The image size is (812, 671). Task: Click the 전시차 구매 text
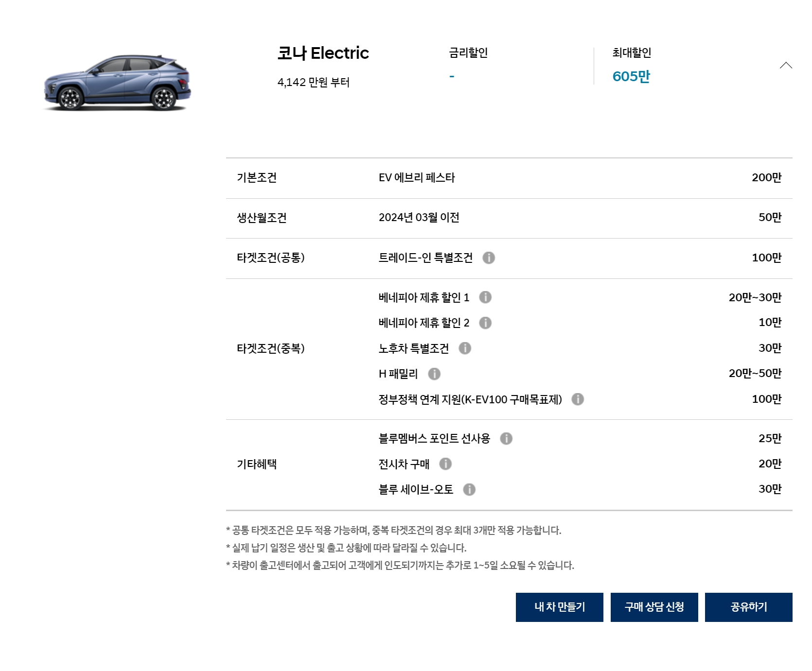tap(404, 464)
